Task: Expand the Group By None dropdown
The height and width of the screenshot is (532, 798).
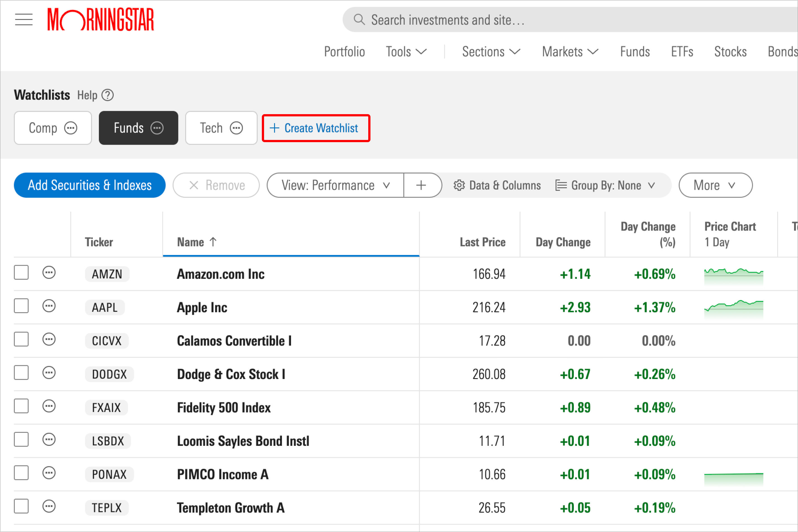Action: pos(605,184)
